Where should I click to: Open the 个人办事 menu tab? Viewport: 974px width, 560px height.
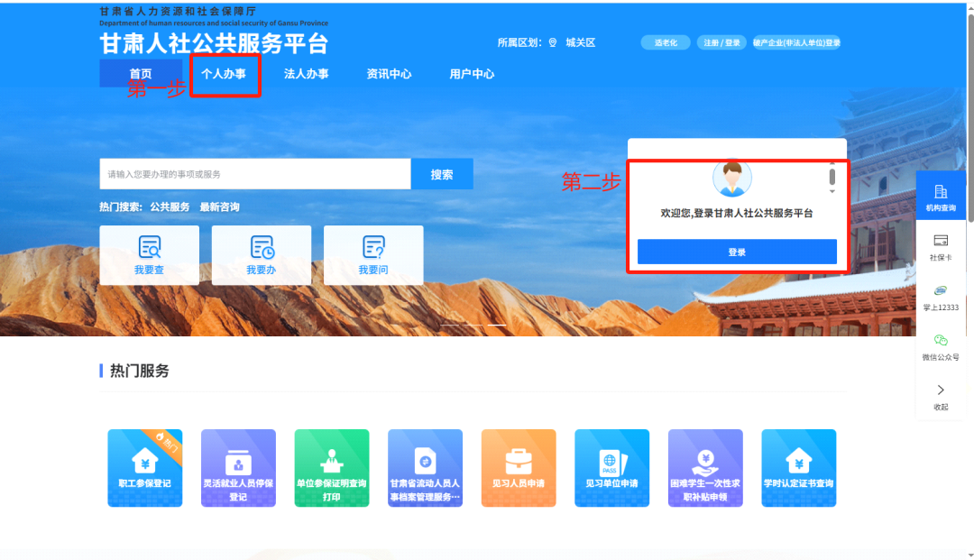coord(224,73)
